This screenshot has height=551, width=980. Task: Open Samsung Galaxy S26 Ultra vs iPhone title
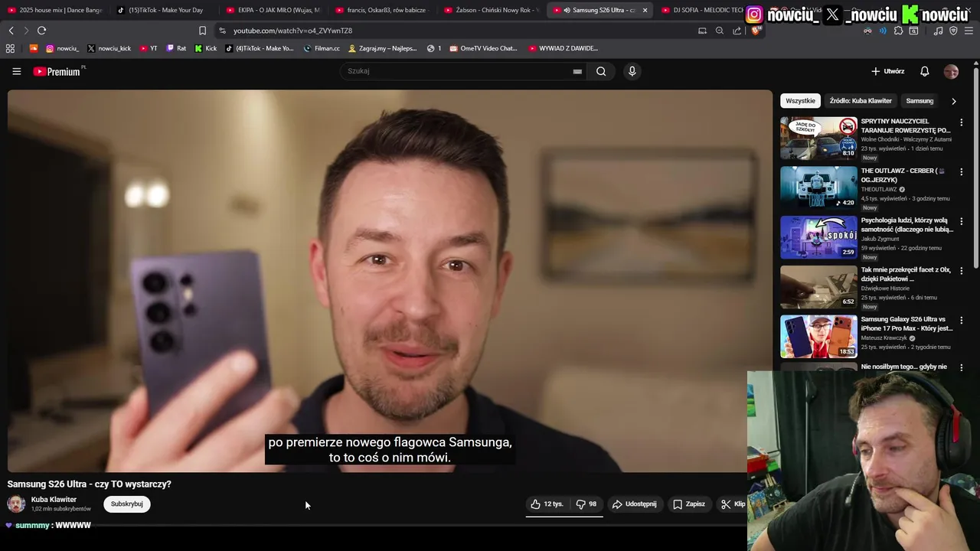906,324
